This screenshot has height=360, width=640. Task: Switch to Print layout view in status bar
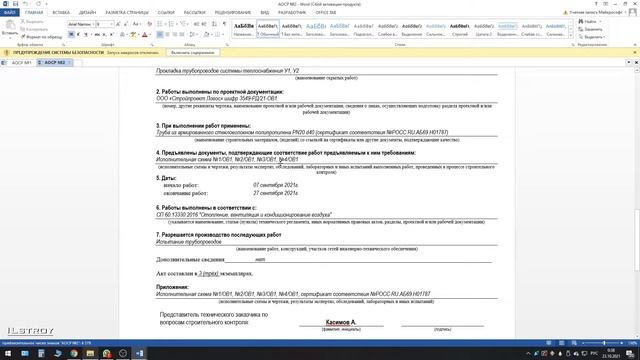coord(562,343)
